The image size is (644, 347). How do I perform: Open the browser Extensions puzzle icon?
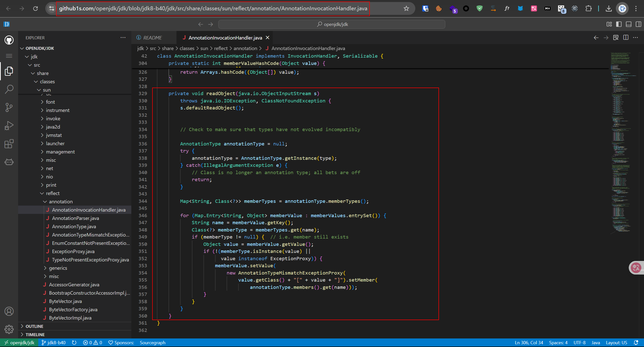click(x=589, y=9)
